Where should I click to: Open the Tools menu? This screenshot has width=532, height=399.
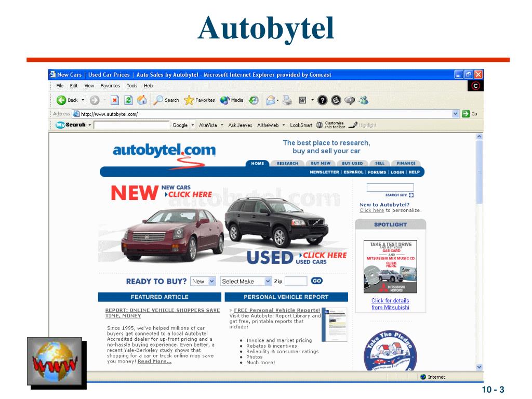132,86
